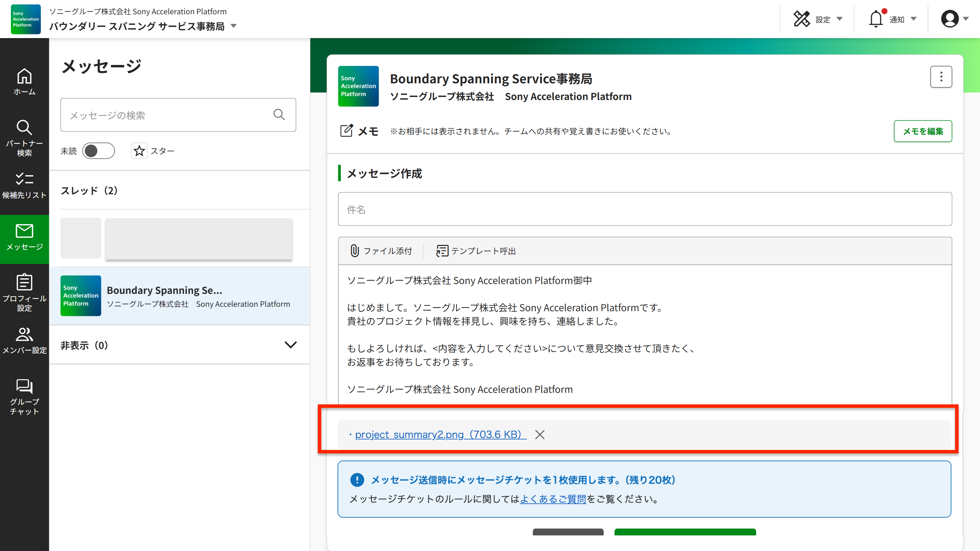Toggle the star (スター) filter
The image size is (980, 551).
click(139, 151)
